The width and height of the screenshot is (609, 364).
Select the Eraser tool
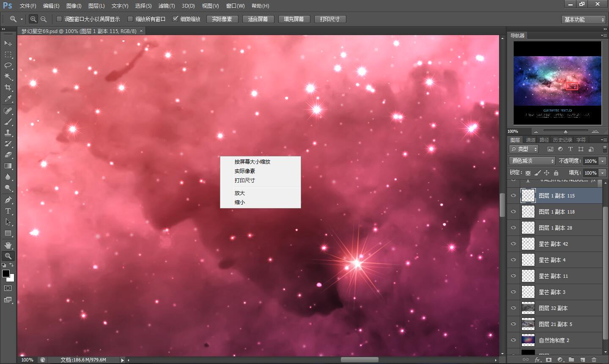point(8,155)
